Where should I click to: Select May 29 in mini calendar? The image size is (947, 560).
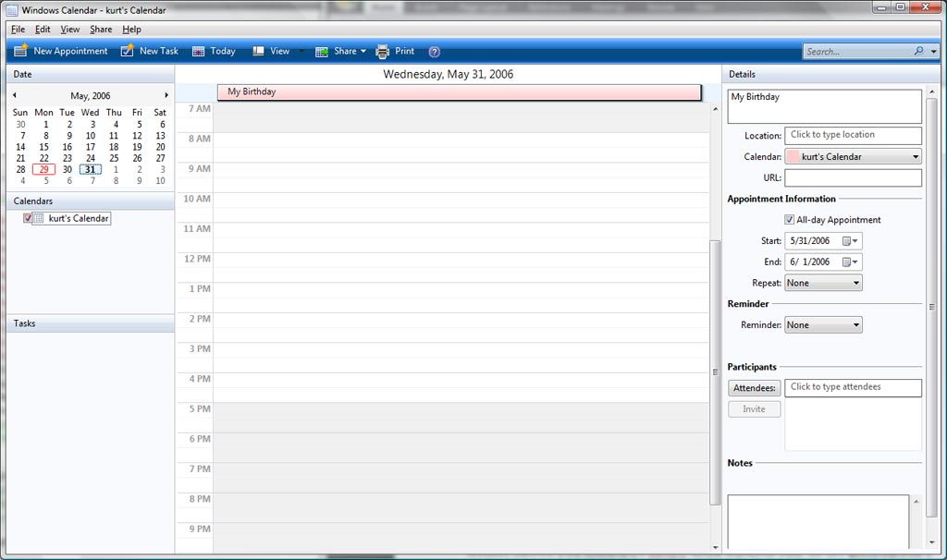pyautogui.click(x=44, y=169)
